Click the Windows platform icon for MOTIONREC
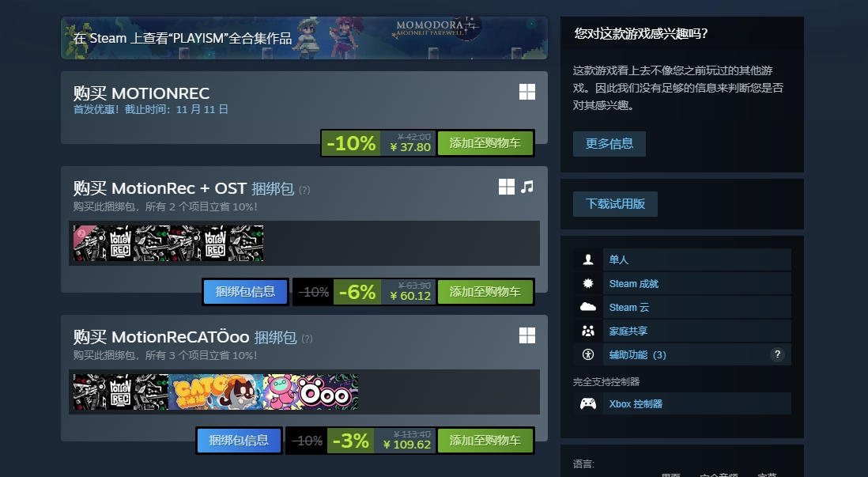The height and width of the screenshot is (477, 868). click(x=527, y=92)
